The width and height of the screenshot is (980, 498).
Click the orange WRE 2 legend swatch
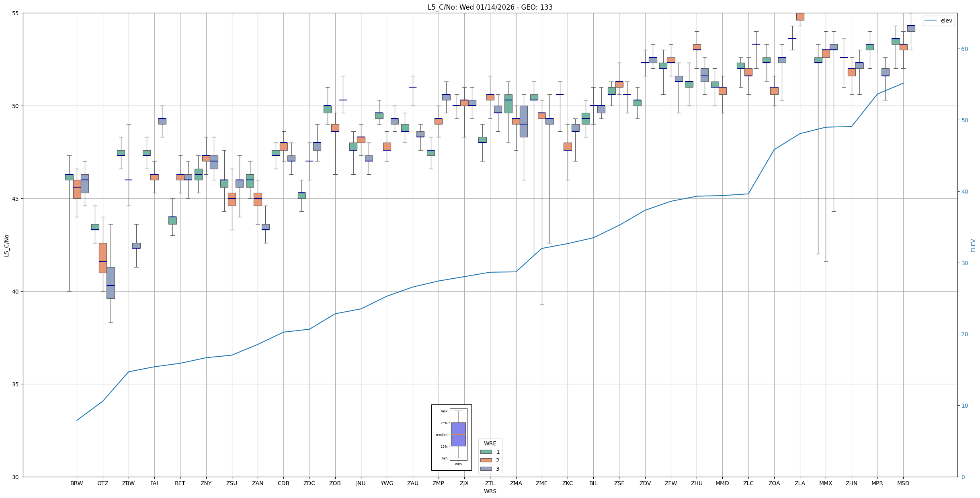pos(486,460)
